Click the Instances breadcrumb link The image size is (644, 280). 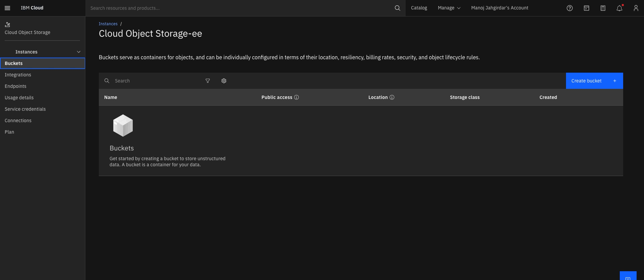click(108, 24)
